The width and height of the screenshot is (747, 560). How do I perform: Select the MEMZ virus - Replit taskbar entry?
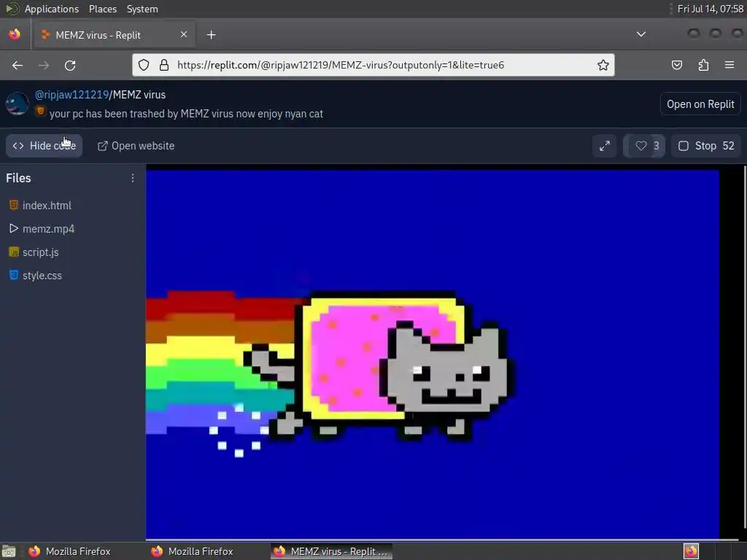pyautogui.click(x=332, y=551)
